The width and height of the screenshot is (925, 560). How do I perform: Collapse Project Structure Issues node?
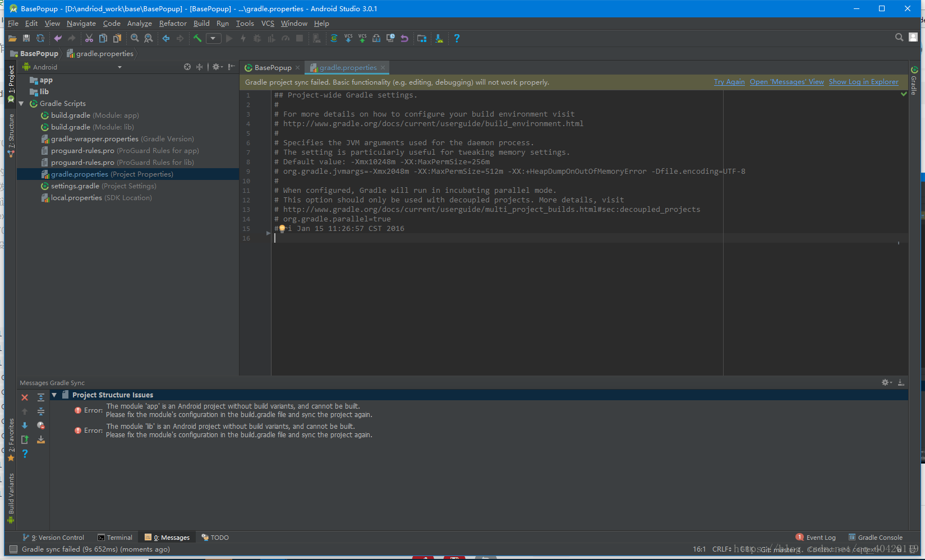coord(54,395)
